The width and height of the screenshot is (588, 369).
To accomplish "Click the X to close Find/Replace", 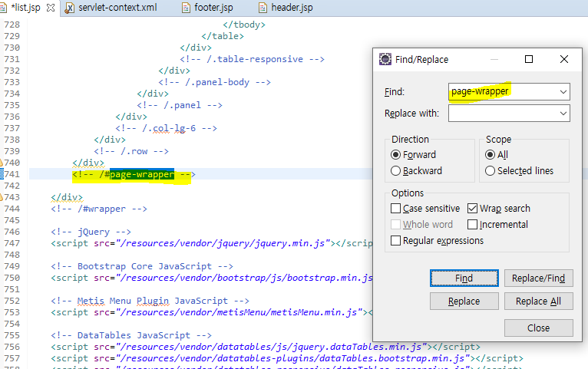I will pos(564,59).
